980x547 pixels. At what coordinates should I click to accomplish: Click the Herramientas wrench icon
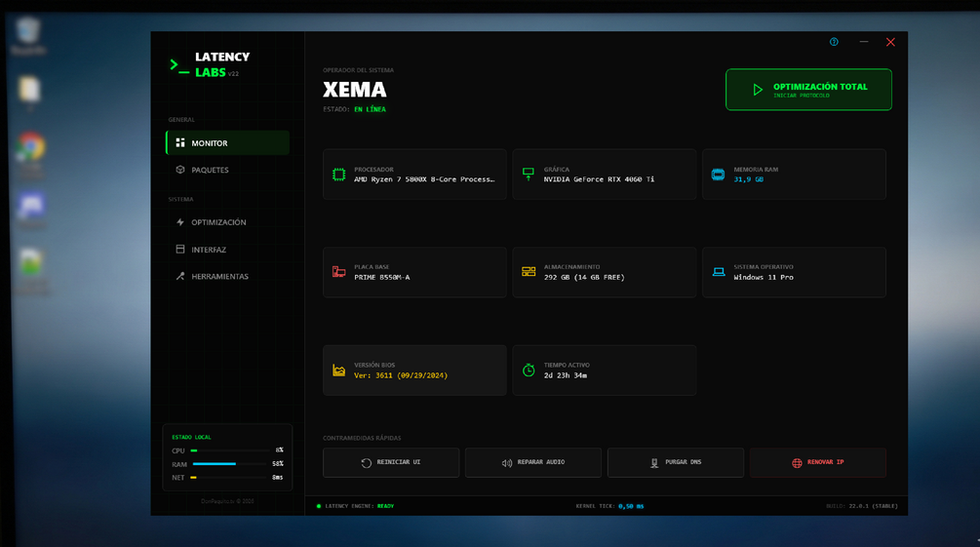(x=180, y=276)
